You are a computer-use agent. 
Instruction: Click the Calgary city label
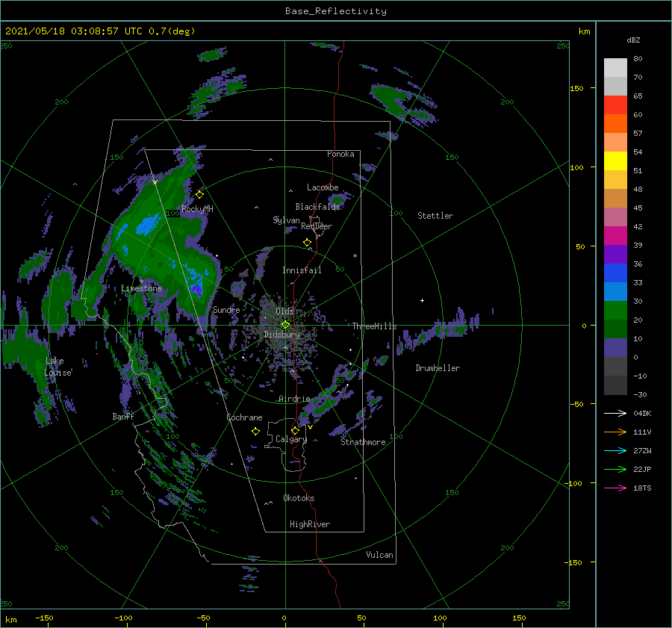click(291, 439)
